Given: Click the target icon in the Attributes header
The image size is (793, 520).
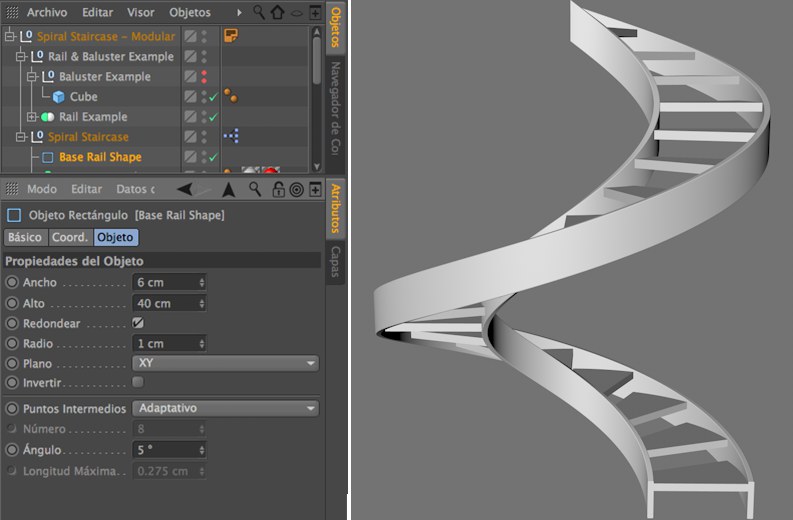Looking at the screenshot, I should 296,189.
